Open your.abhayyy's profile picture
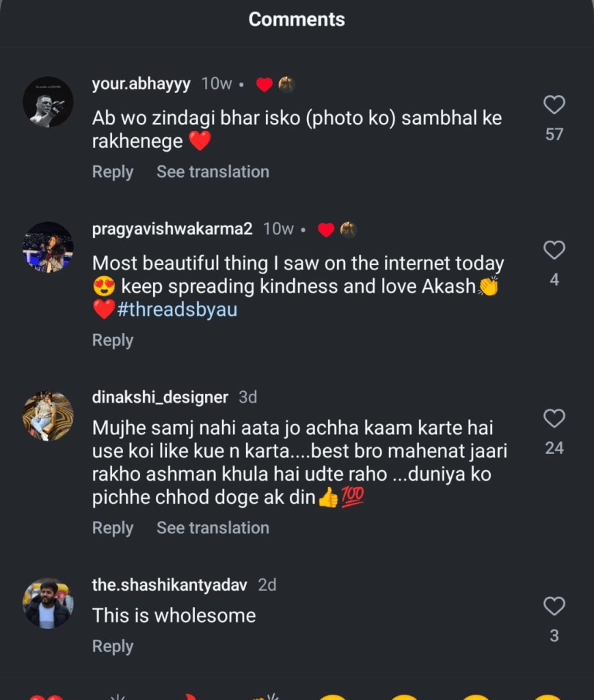Screen dimensions: 594x700 point(48,102)
